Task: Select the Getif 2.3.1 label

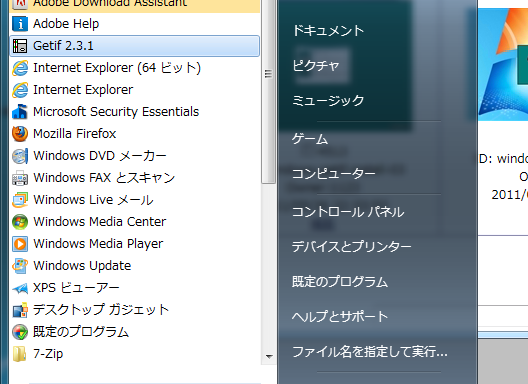Action: point(63,46)
